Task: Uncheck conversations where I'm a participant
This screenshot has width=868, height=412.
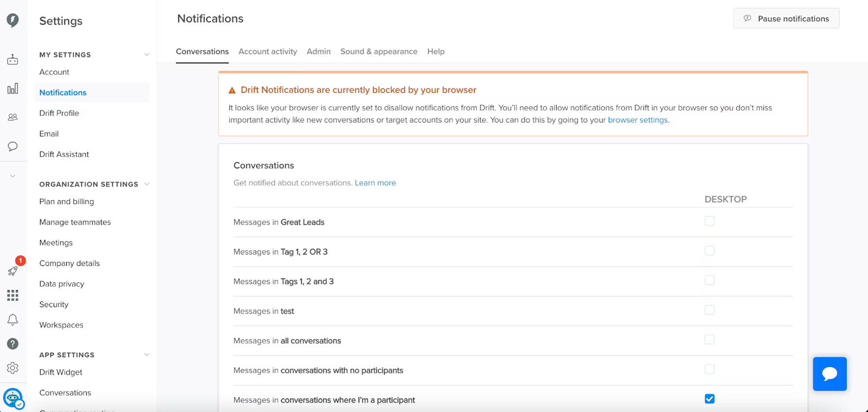Action: (x=710, y=399)
